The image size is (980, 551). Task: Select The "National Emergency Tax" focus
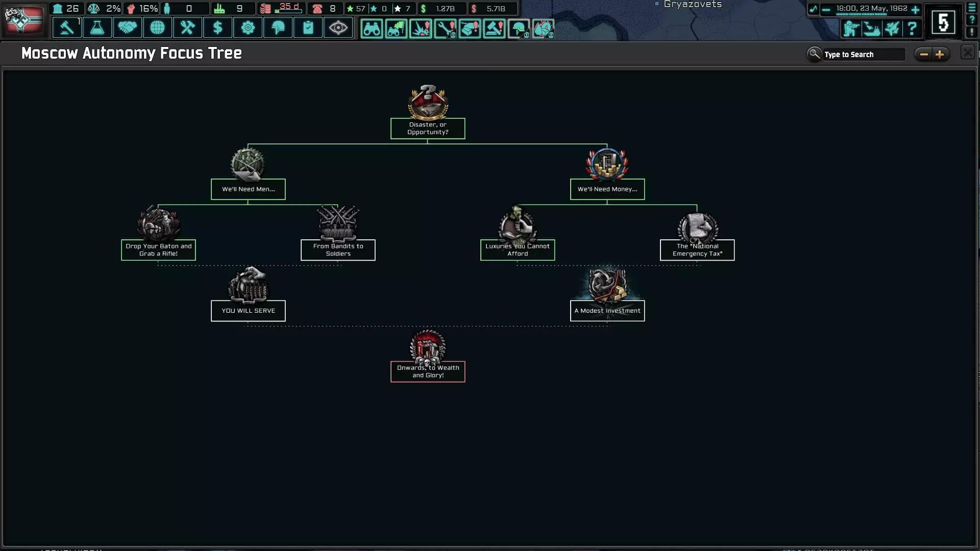click(x=697, y=249)
